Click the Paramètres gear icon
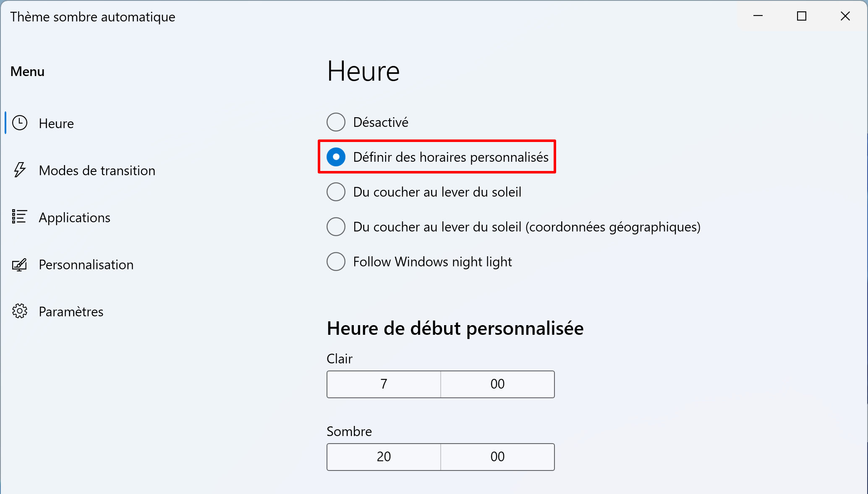 (20, 311)
